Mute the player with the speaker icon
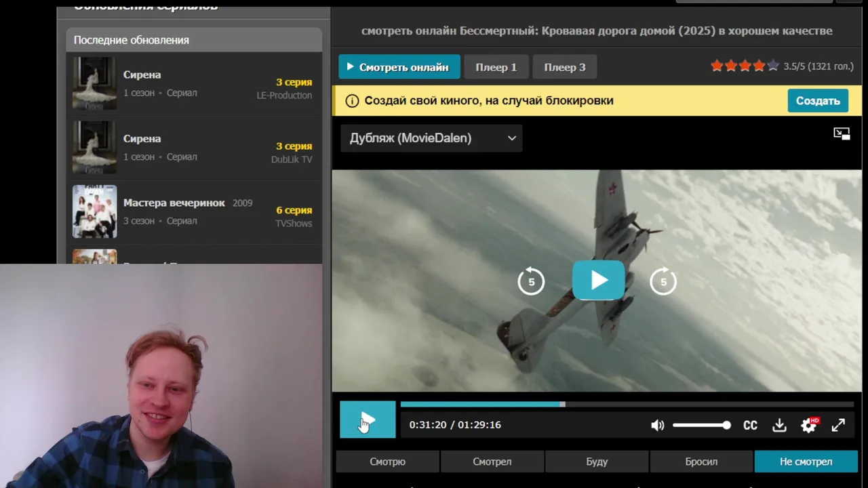The height and width of the screenshot is (488, 868). point(657,425)
